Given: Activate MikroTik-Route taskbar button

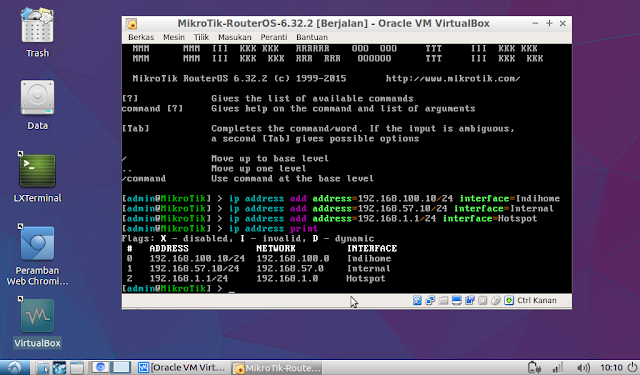Looking at the screenshot, I should [x=277, y=368].
